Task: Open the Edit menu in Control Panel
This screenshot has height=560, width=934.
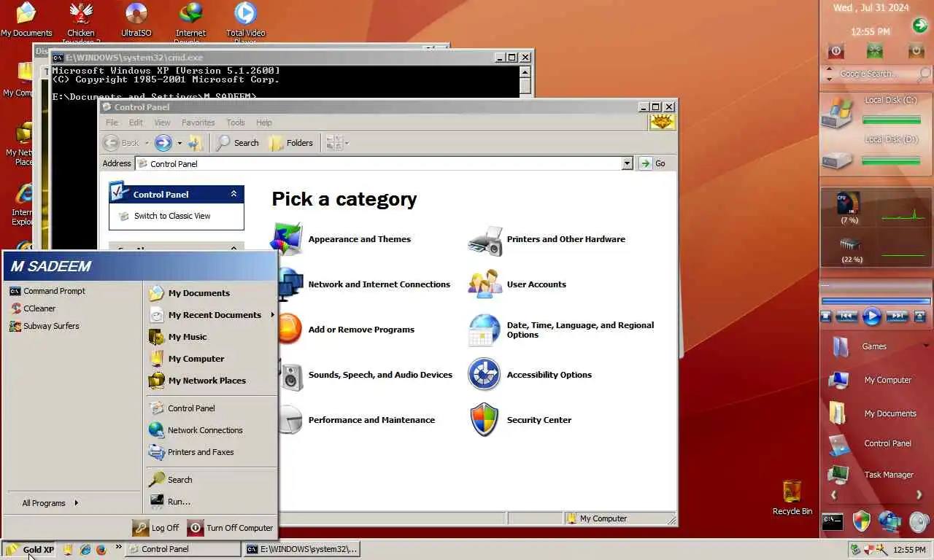Action: point(136,122)
